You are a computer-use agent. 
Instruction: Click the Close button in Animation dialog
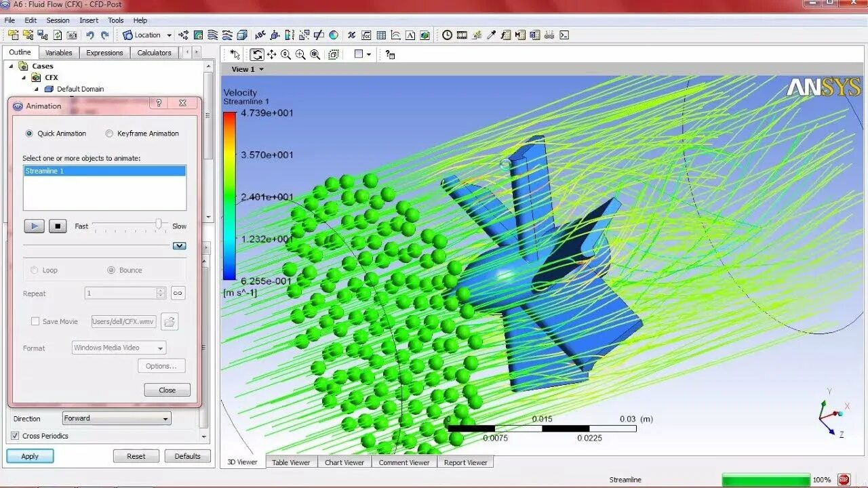pyautogui.click(x=167, y=390)
